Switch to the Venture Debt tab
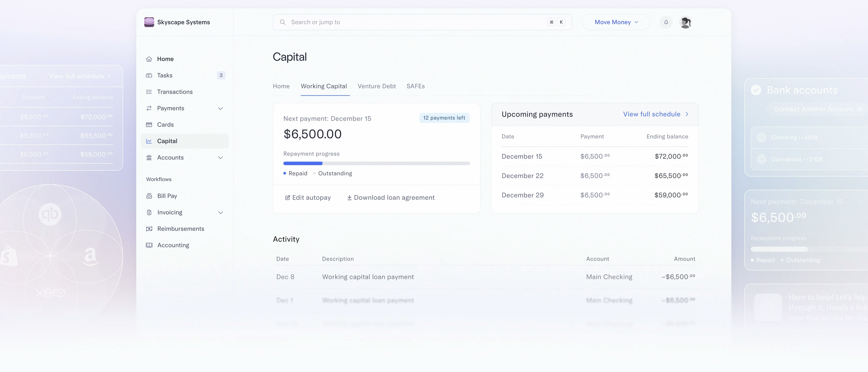Image resolution: width=868 pixels, height=372 pixels. [377, 86]
